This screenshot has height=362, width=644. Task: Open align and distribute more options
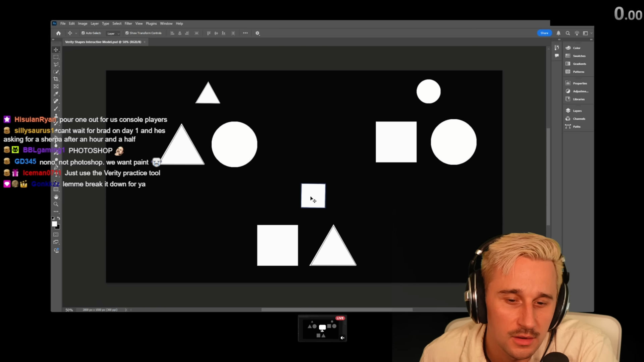(x=245, y=33)
